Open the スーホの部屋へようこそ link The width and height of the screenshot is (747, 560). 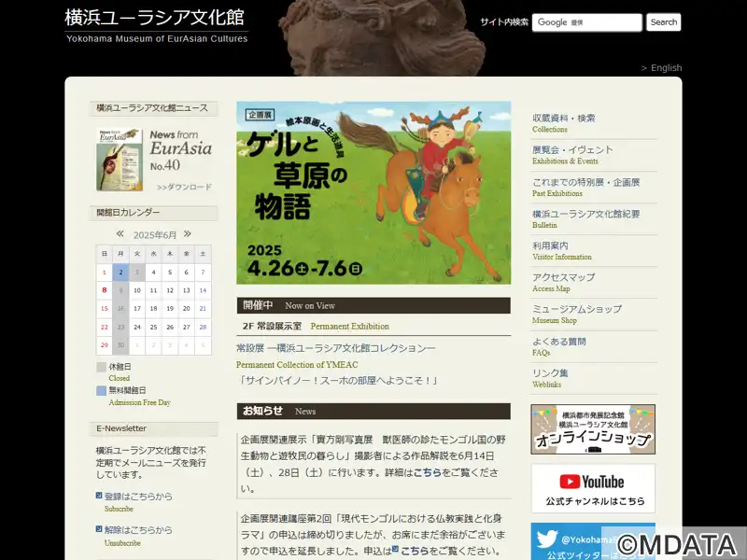(337, 381)
